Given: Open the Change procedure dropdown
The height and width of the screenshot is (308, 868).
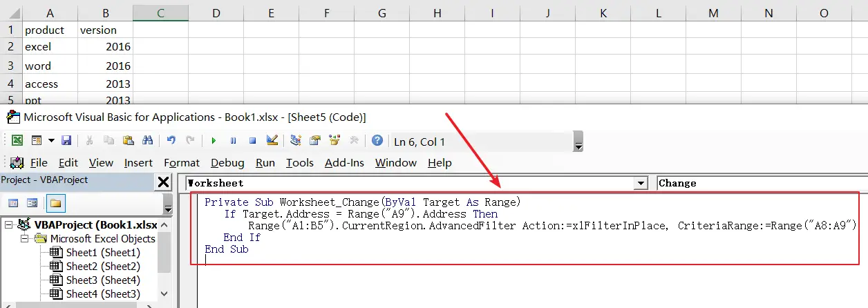Looking at the screenshot, I should [762, 183].
